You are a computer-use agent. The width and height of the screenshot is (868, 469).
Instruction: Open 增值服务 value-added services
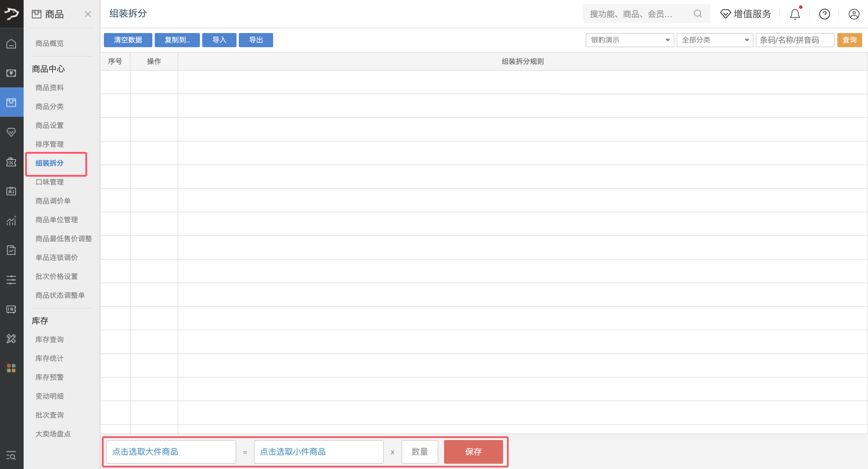coord(746,14)
